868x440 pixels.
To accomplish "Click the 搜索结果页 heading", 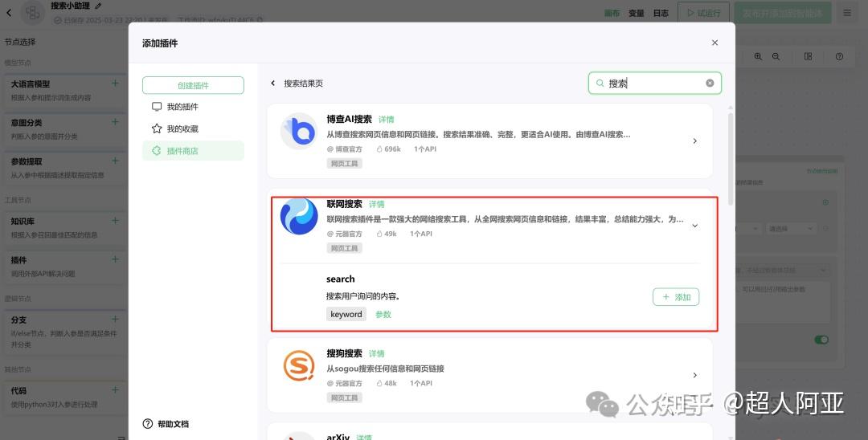I will click(303, 84).
